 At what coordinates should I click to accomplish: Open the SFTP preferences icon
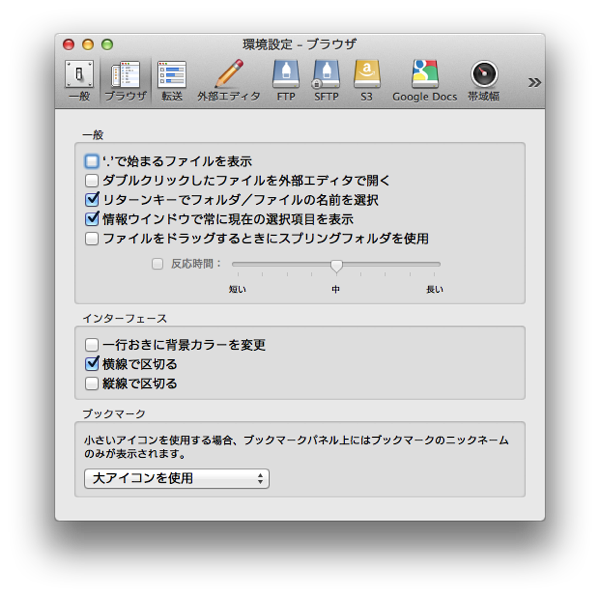[x=326, y=81]
